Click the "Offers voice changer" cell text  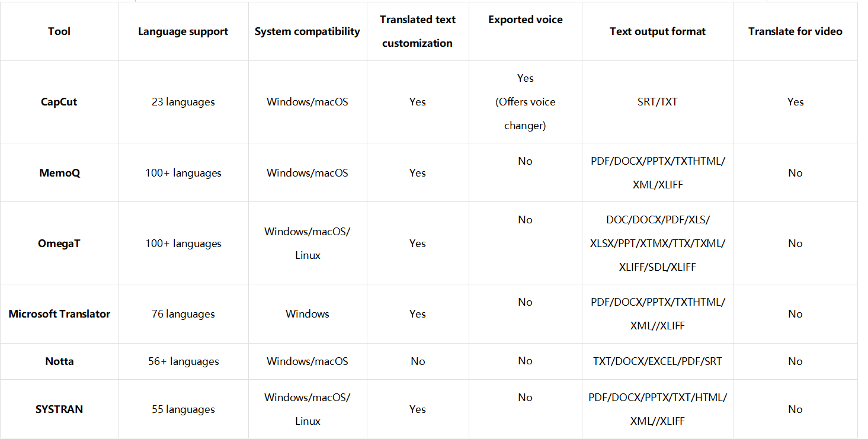click(526, 114)
